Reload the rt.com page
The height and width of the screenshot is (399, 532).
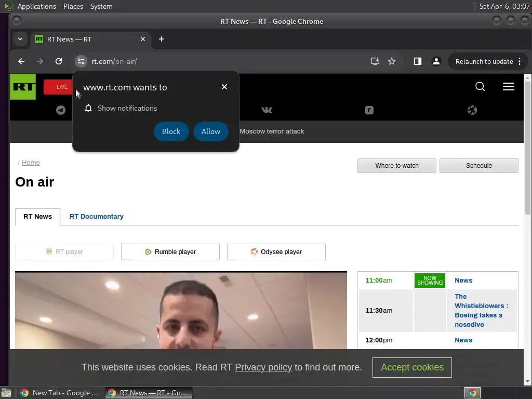[x=59, y=61]
